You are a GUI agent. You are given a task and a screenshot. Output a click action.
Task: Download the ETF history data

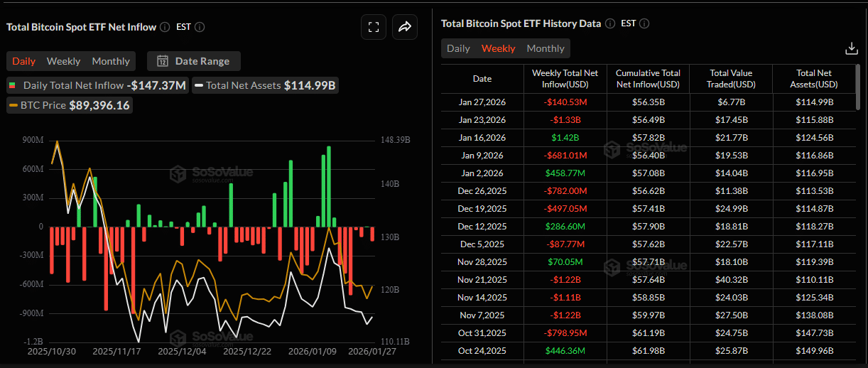(x=851, y=48)
